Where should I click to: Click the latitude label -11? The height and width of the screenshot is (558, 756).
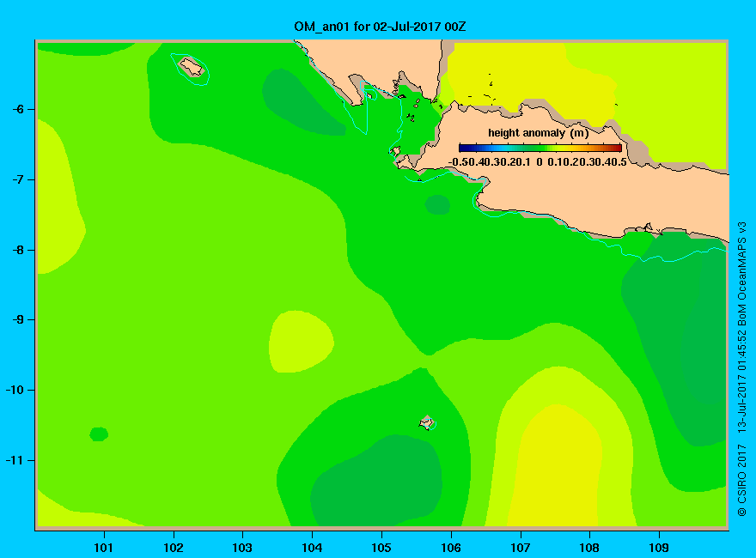click(15, 460)
